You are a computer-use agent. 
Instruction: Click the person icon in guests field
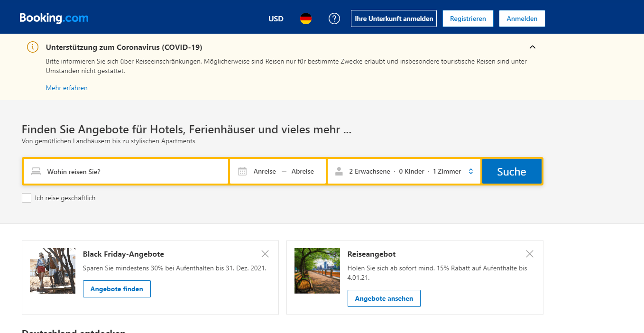[339, 171]
